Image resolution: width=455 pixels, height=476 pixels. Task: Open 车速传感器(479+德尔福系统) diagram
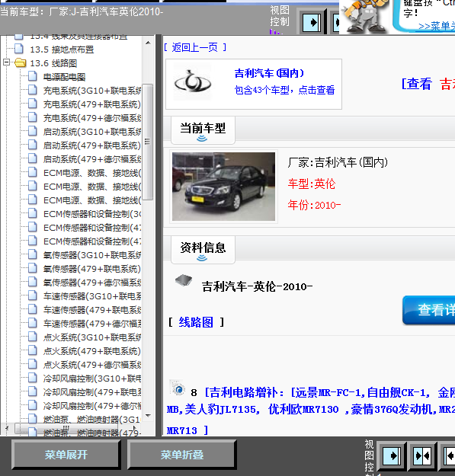pos(92,324)
